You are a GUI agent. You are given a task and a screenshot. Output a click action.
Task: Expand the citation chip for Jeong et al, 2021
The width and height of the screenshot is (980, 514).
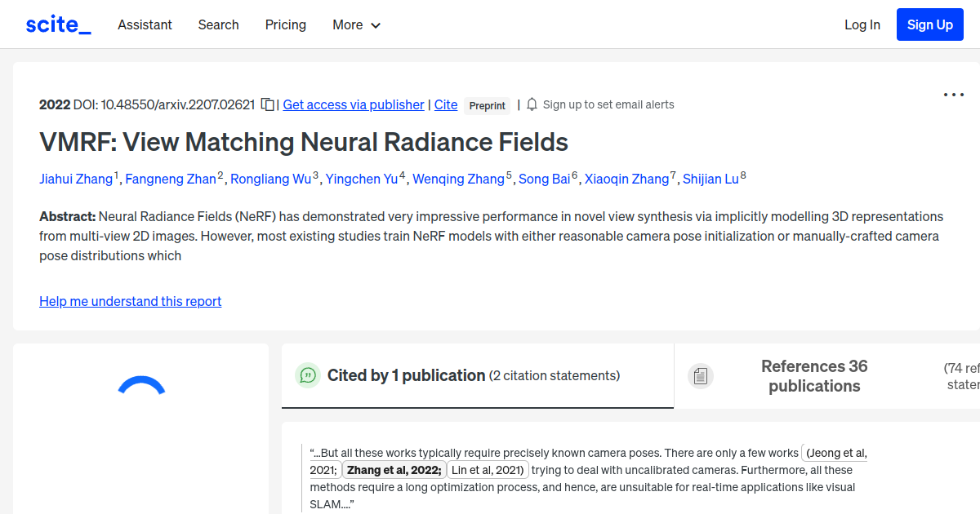pos(835,453)
